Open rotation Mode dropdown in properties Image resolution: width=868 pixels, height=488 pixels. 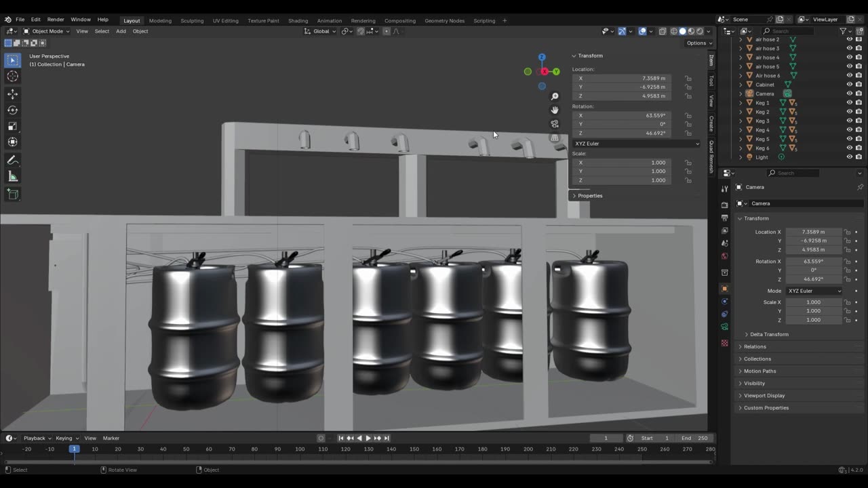click(x=814, y=291)
